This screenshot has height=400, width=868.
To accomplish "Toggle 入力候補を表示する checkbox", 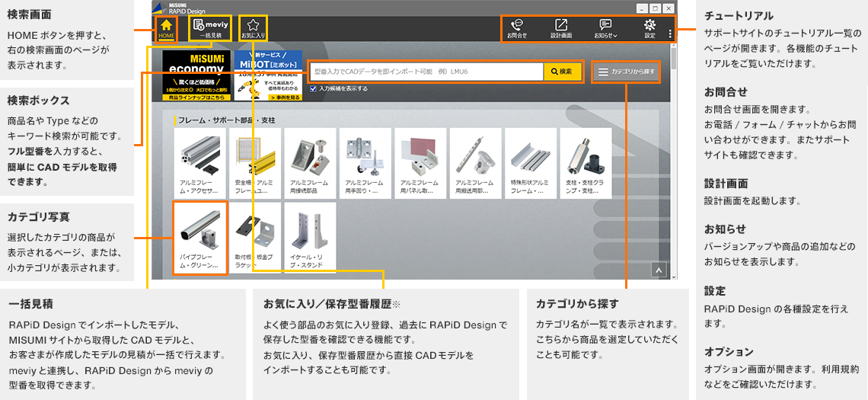I will click(x=314, y=88).
